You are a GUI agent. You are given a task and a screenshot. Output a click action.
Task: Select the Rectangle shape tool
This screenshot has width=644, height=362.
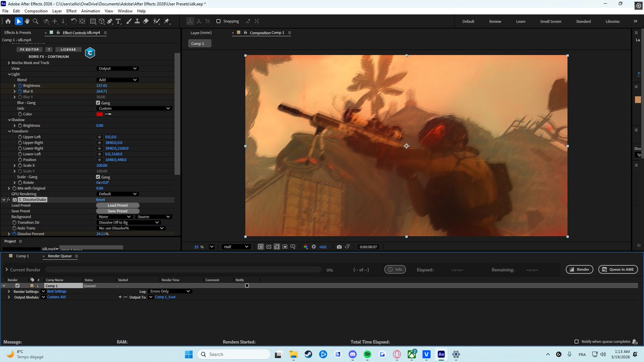pyautogui.click(x=93, y=21)
